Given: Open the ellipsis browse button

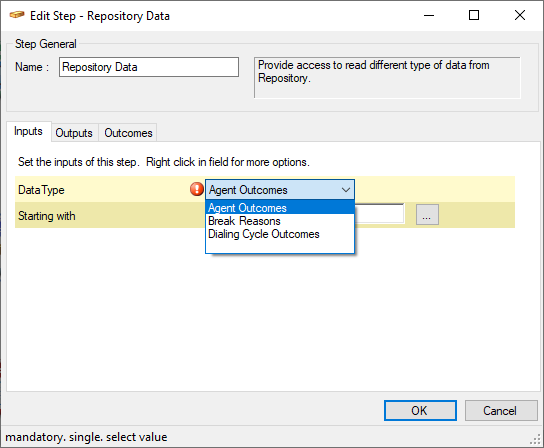Looking at the screenshot, I should pos(427,215).
